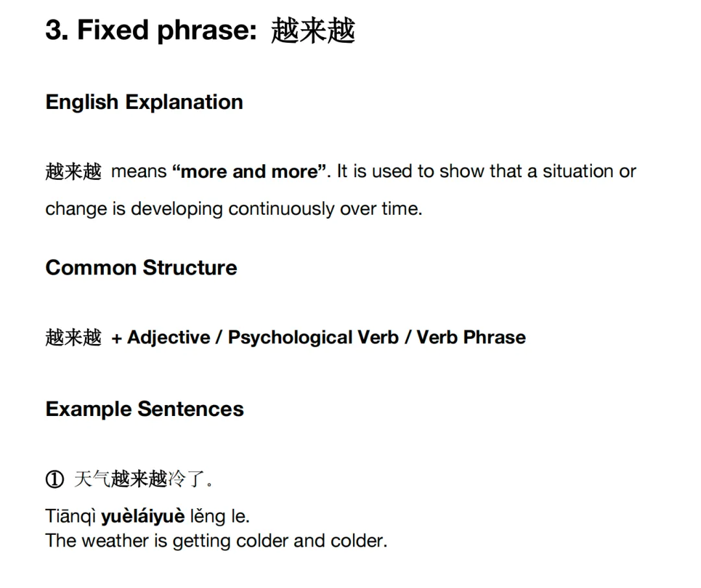Click the word 'Adjective' in the structure formula
701x588 pixels.
click(169, 337)
